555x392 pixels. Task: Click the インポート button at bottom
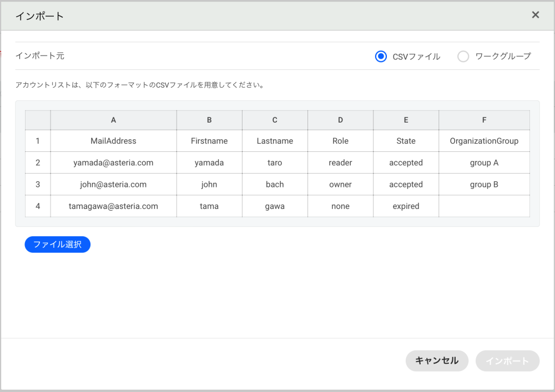coord(507,360)
